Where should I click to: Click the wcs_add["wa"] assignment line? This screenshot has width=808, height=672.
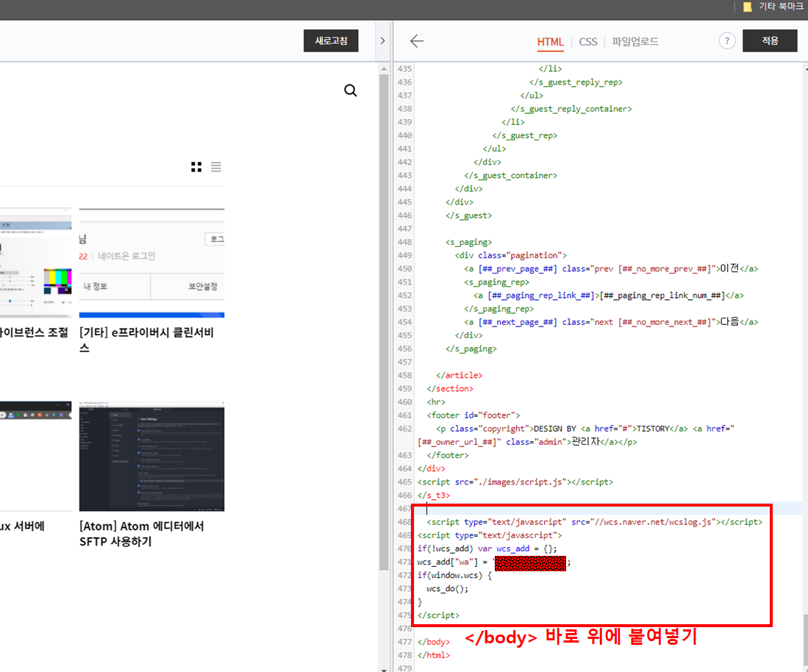point(494,562)
